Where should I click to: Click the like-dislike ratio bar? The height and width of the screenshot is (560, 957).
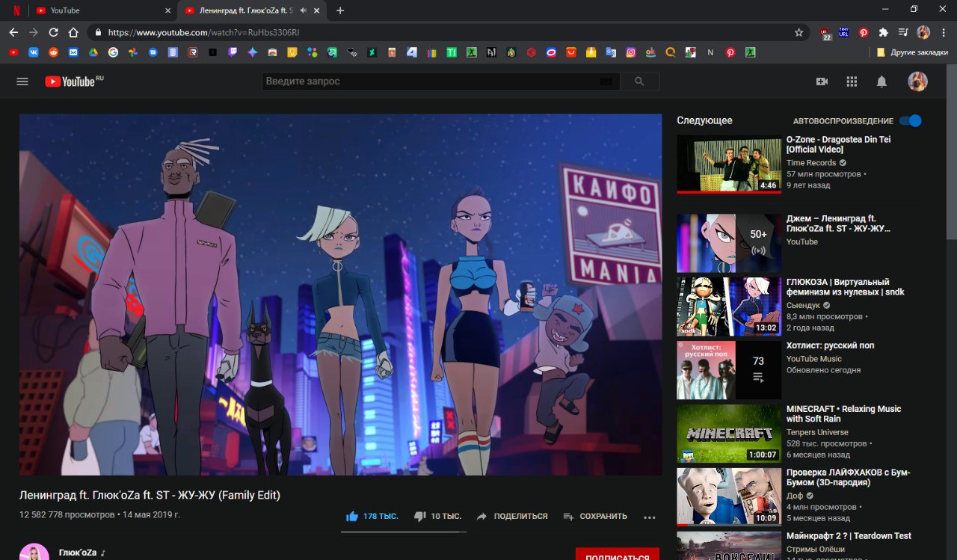click(404, 532)
